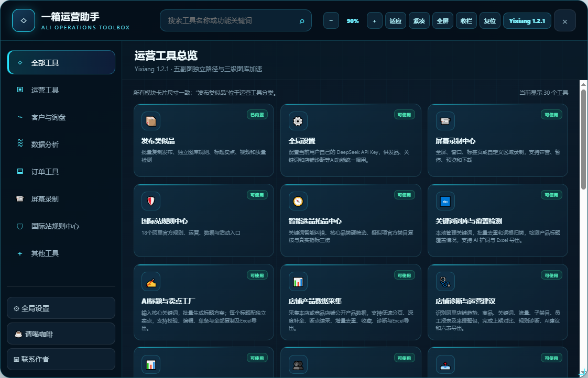Viewport: 588px width, 378px height.
Task: Click the 关键词词库与覆盖检测 card title
Action: (x=469, y=221)
